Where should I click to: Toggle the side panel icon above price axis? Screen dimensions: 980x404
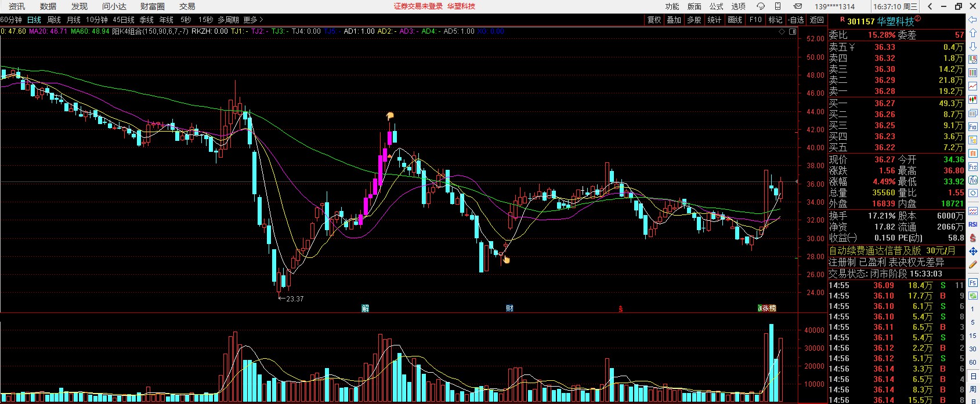tap(794, 32)
